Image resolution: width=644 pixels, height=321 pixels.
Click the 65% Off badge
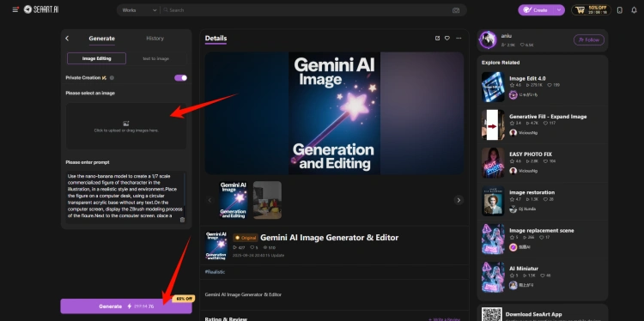pos(183,299)
